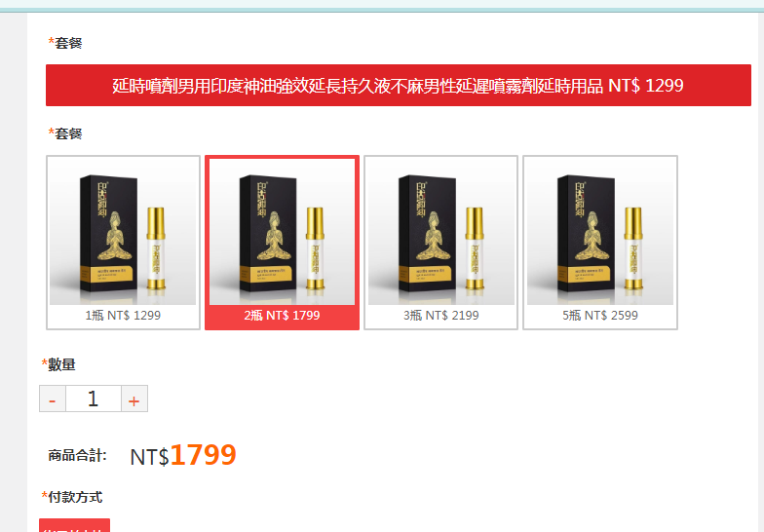This screenshot has height=532, width=764.
Task: Click the quantity input field showing 1
Action: (x=94, y=399)
